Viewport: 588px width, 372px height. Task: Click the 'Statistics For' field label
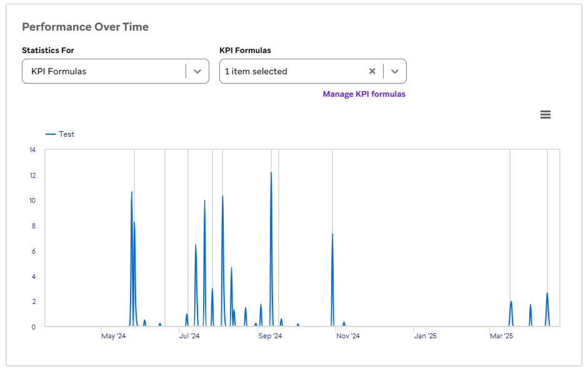click(48, 50)
